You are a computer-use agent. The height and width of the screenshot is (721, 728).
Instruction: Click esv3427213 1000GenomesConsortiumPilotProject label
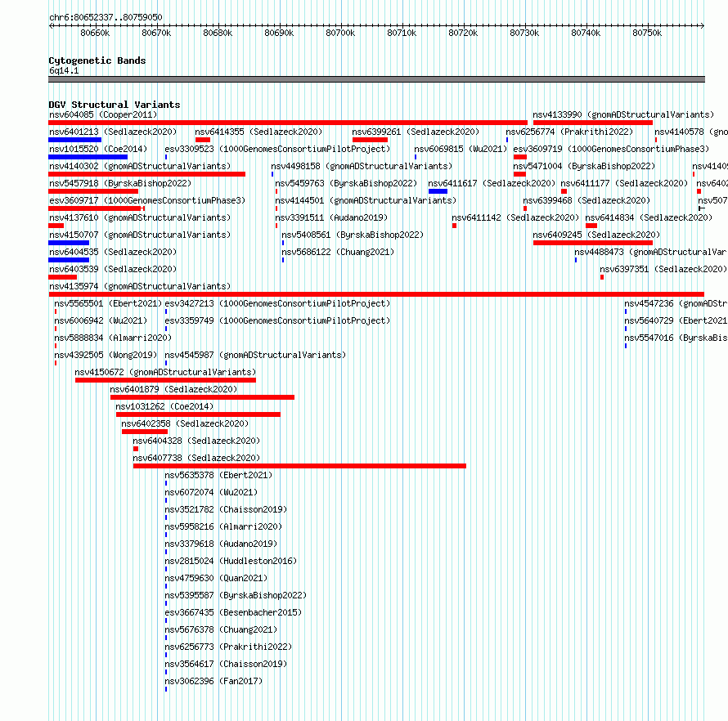277,303
